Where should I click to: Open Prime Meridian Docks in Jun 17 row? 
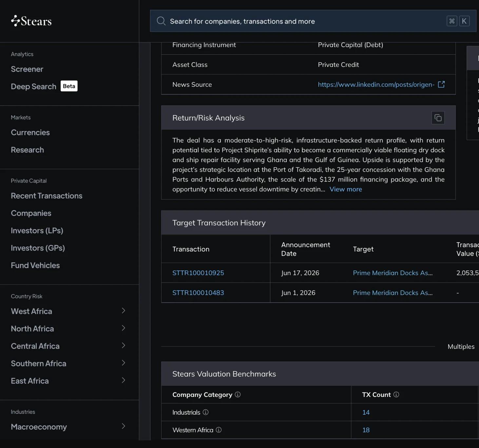393,273
